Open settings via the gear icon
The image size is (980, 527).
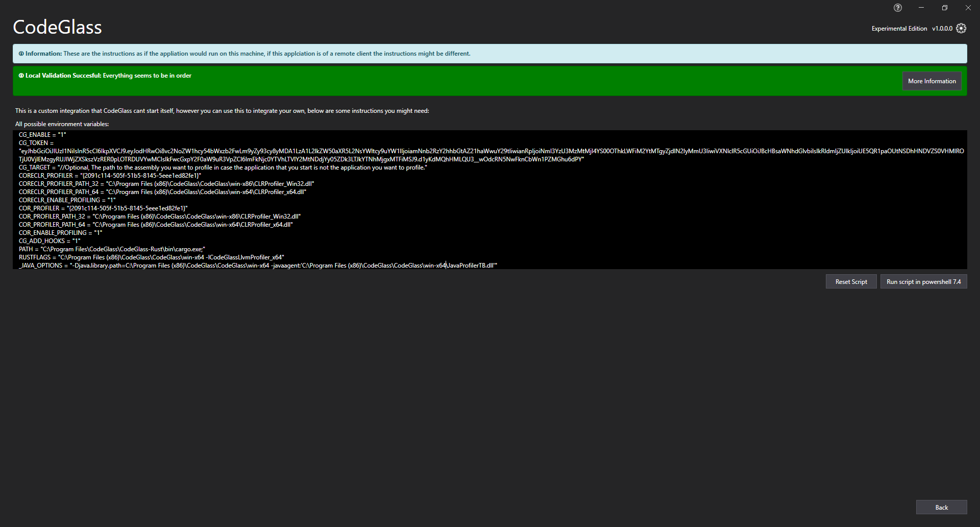pos(961,28)
